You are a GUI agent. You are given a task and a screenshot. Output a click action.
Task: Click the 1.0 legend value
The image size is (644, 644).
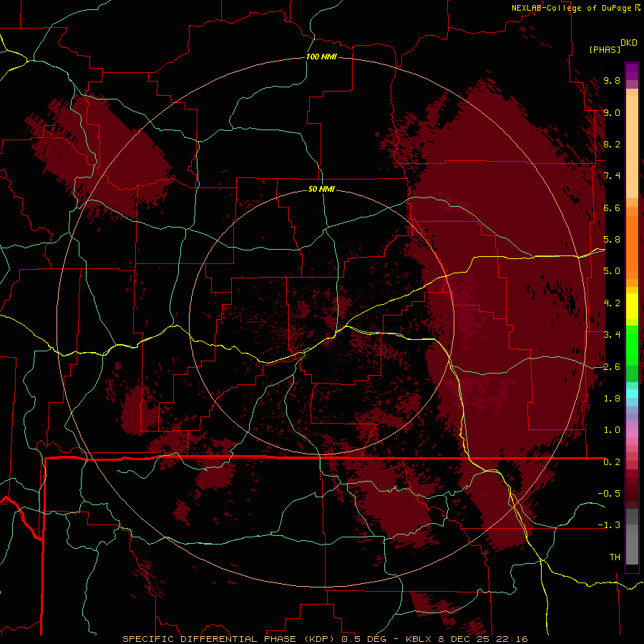point(612,430)
